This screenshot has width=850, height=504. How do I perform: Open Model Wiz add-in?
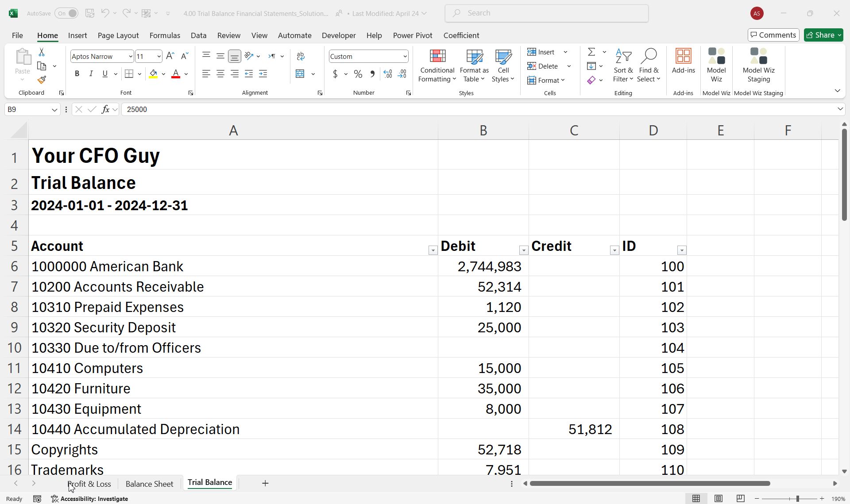pos(716,65)
